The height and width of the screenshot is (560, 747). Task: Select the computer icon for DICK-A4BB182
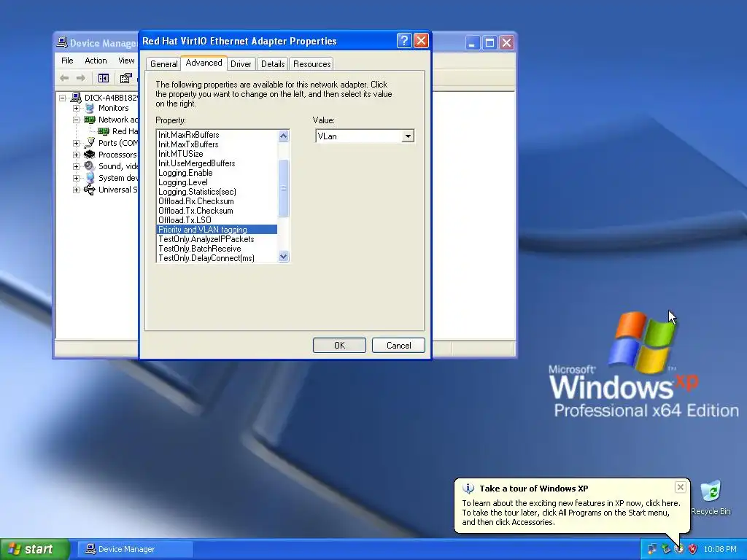coord(76,98)
